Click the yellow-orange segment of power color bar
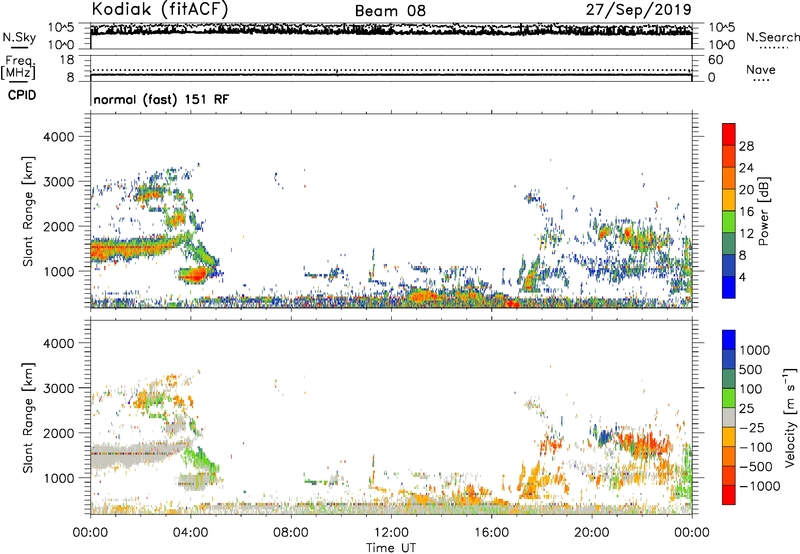 (729, 200)
